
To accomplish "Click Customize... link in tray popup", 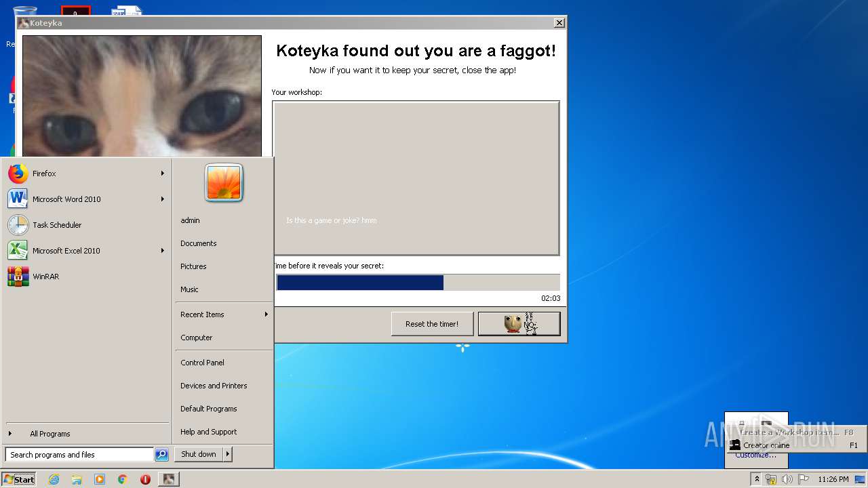I will coord(755,455).
